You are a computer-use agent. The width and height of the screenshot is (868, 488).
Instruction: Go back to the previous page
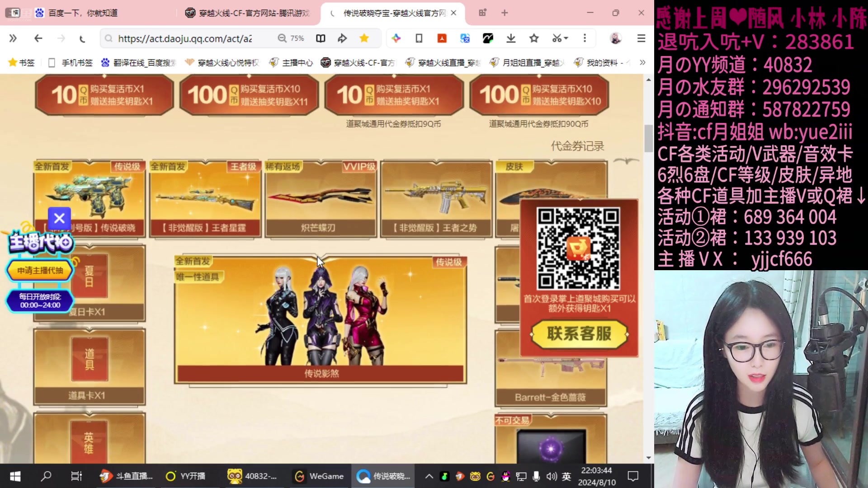coord(38,38)
